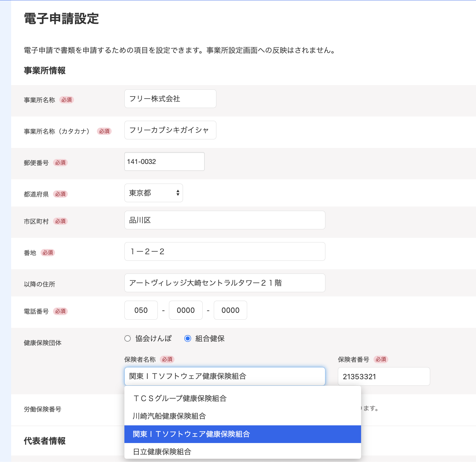Click the 以降の住所 building address field

pos(225,283)
